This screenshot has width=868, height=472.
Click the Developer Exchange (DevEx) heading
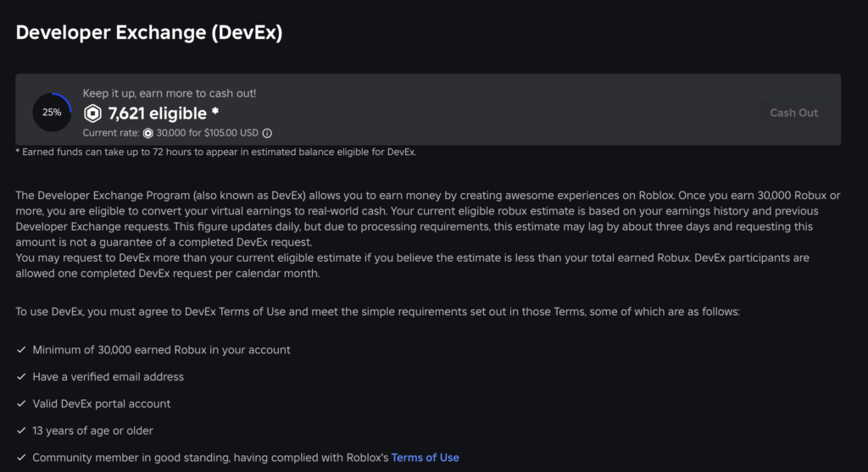pos(149,32)
